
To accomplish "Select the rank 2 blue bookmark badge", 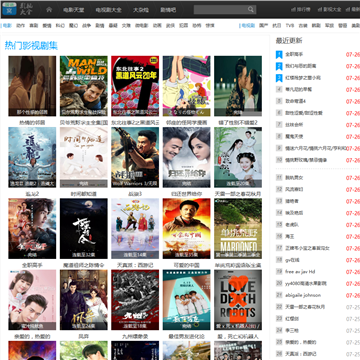I will (279, 66).
